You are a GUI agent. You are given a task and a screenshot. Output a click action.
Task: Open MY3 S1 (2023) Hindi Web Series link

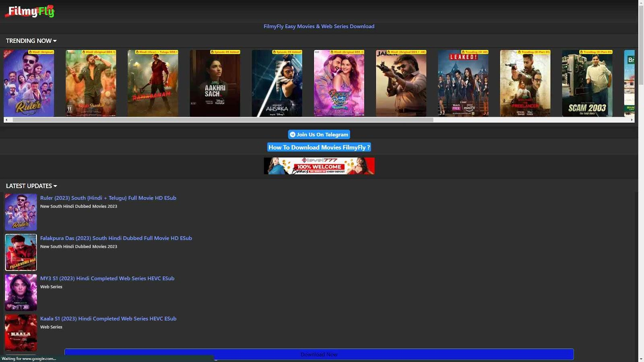coord(107,278)
